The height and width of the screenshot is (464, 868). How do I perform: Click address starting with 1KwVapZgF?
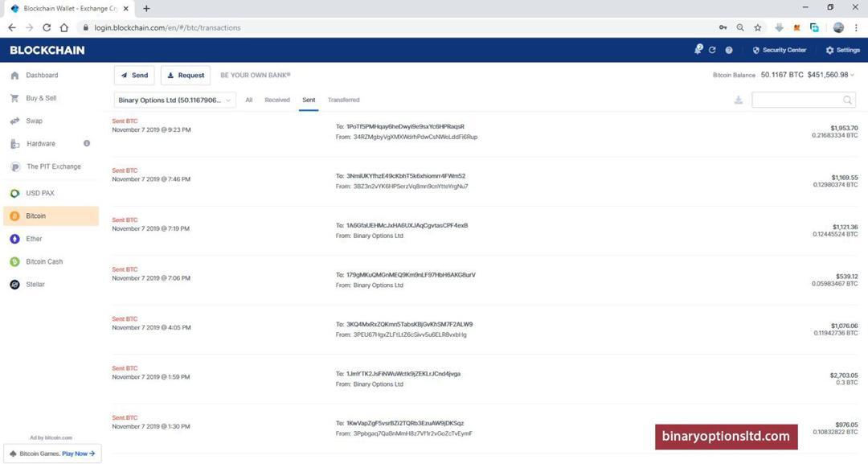(404, 423)
